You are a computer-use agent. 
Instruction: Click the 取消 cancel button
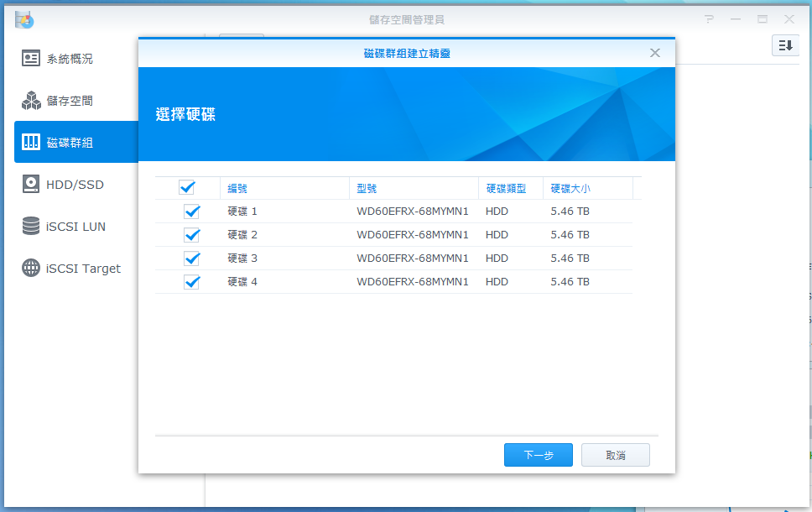pyautogui.click(x=615, y=455)
